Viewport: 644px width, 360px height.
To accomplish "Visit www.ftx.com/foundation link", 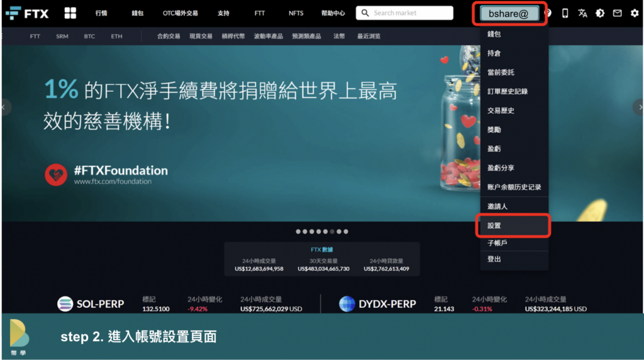I will pos(113,182).
